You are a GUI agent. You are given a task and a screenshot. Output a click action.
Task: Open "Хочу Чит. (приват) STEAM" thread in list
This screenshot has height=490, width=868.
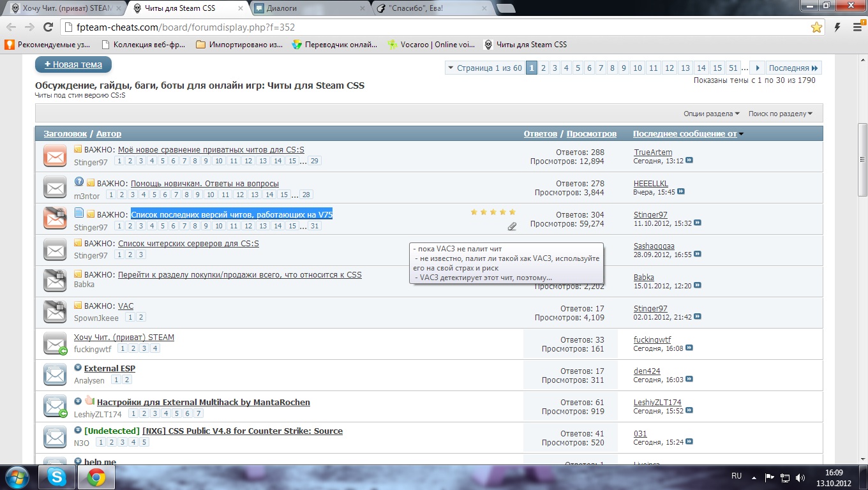[124, 338]
